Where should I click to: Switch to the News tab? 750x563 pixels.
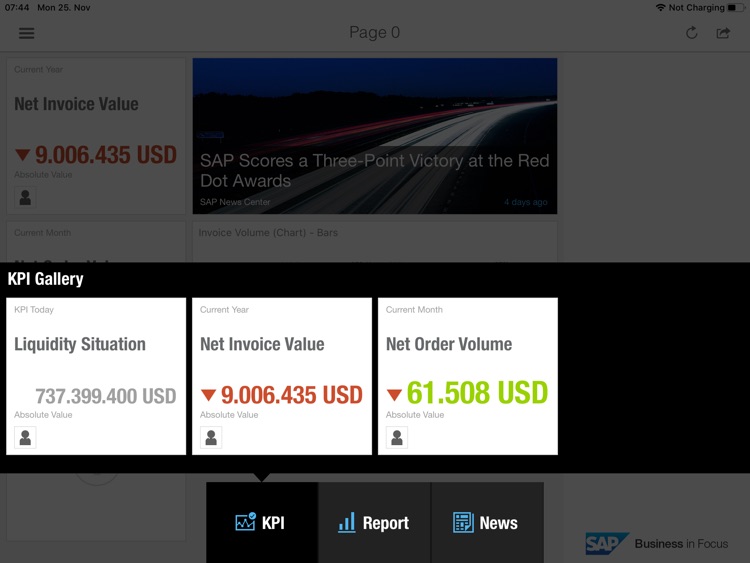coord(487,522)
